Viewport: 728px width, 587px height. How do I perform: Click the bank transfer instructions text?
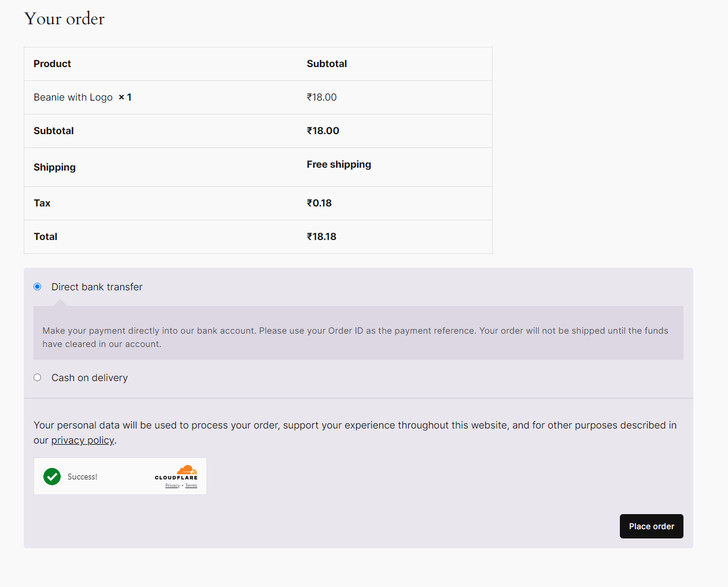[x=355, y=337]
